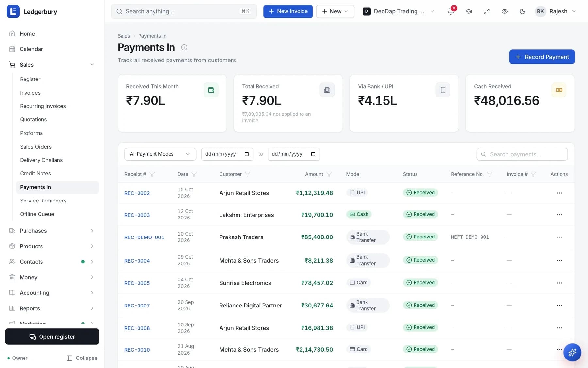588x368 pixels.
Task: Click the Reference No. column filter icon
Action: tap(489, 174)
